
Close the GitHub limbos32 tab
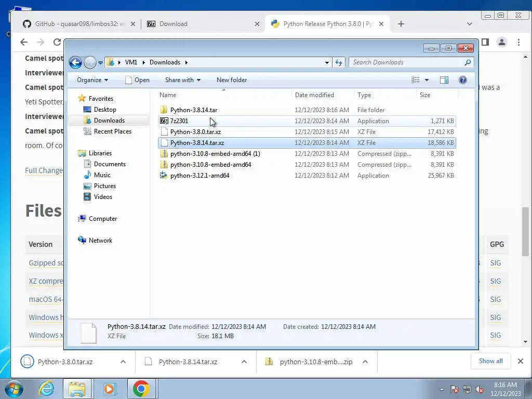pyautogui.click(x=133, y=24)
